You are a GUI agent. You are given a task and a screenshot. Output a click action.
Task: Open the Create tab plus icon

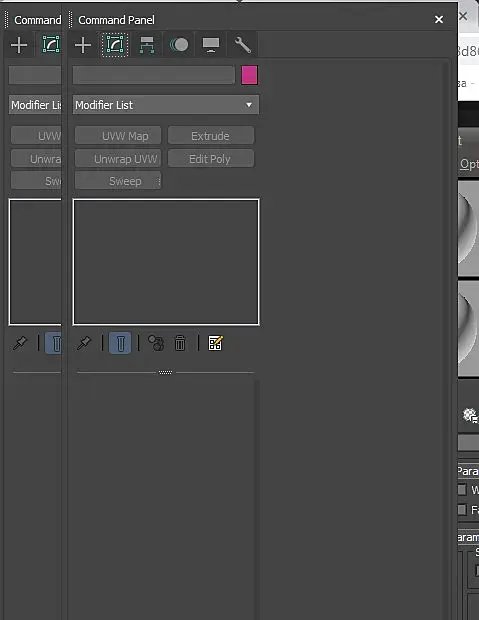(x=83, y=45)
